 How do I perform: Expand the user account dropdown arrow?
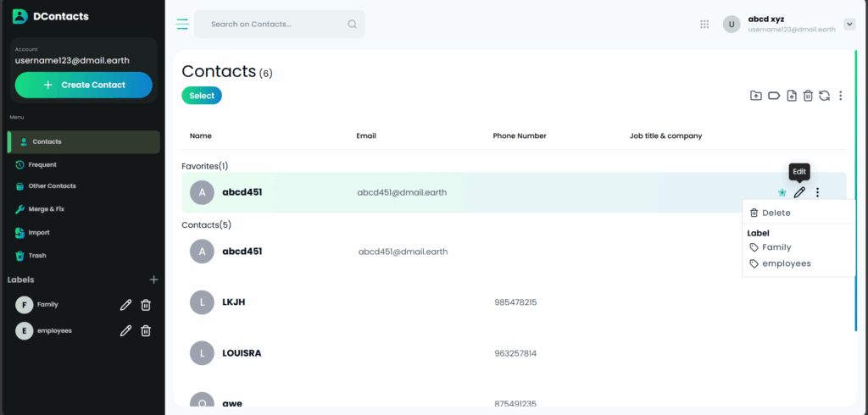click(x=849, y=25)
